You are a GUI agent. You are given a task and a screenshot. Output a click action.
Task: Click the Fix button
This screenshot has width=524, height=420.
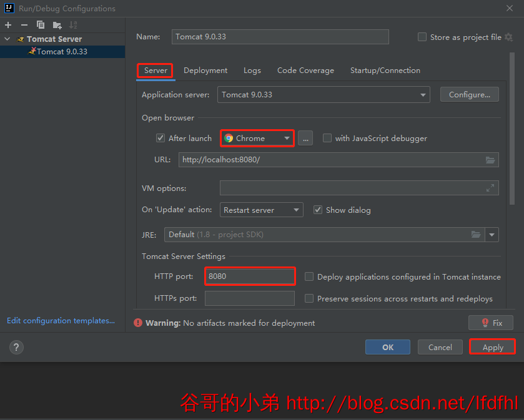490,323
